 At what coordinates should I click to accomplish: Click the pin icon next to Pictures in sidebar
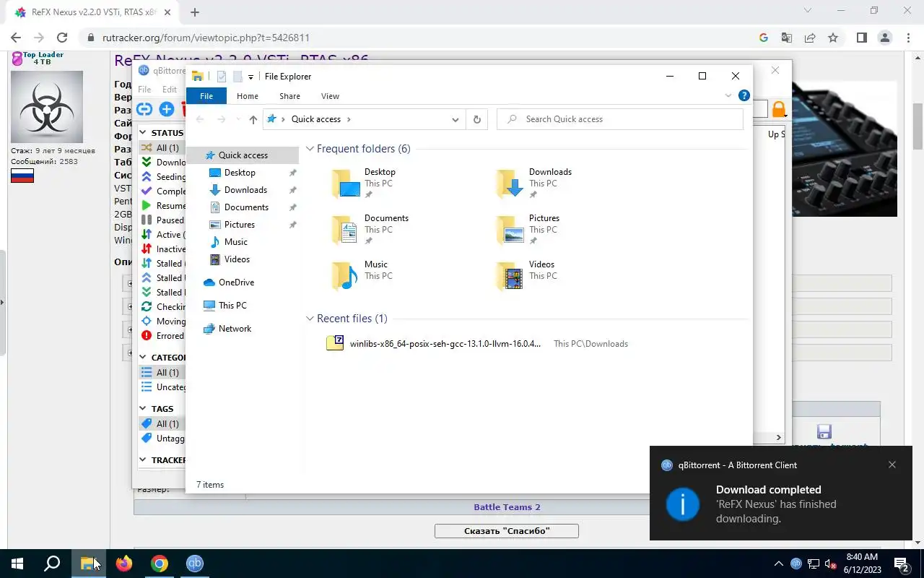[x=292, y=225]
